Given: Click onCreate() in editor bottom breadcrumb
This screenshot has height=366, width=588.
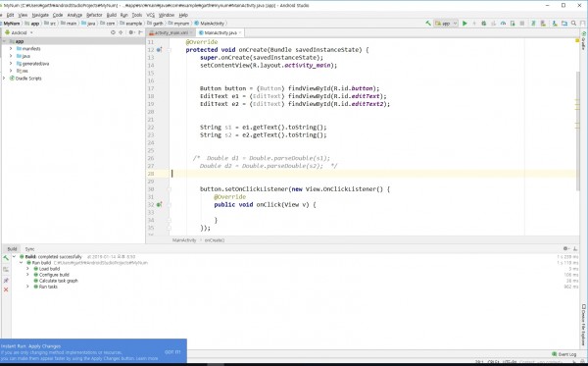Looking at the screenshot, I should point(215,240).
